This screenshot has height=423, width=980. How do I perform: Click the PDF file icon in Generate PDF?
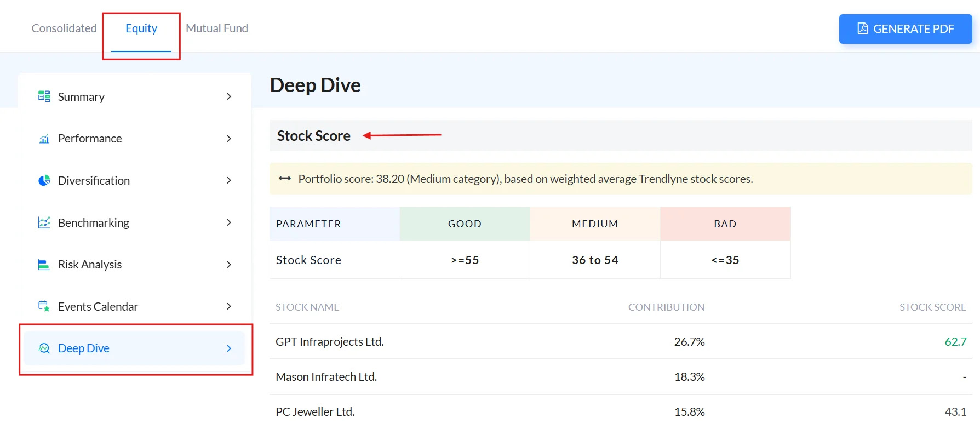click(862, 28)
